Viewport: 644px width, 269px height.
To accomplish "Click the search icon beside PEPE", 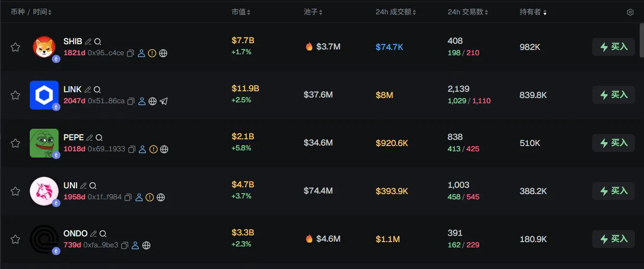I will tap(99, 137).
